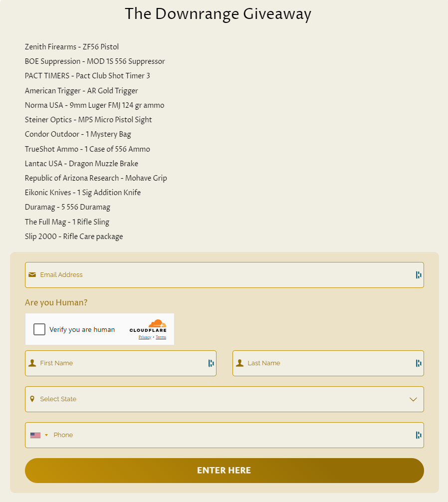
Task: Click 'Steiner Optics - MPS Micro Pistol Sight'
Action: pos(88,120)
